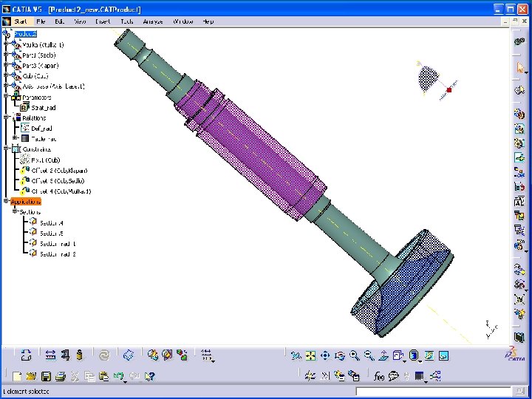Click the Save floppy disk icon
This screenshot has width=532, height=399.
[46, 376]
